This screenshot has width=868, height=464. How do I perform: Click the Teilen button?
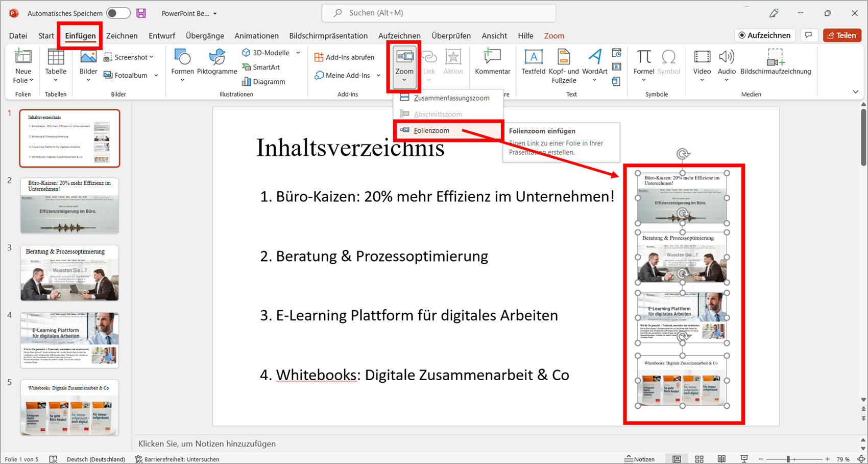coord(842,35)
